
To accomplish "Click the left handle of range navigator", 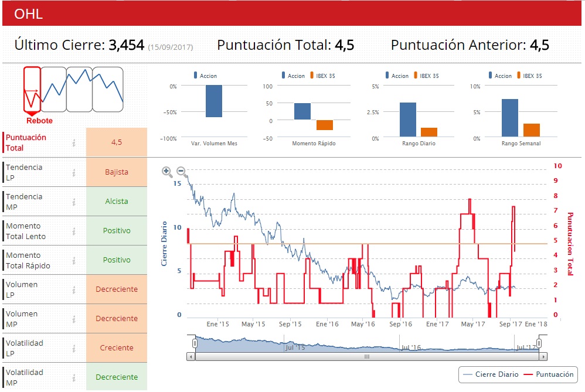I will (x=195, y=343).
